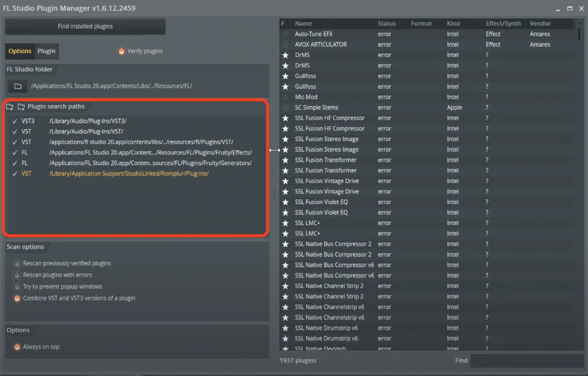The image size is (588, 376).
Task: Click the Find installed plugins button
Action: click(85, 26)
